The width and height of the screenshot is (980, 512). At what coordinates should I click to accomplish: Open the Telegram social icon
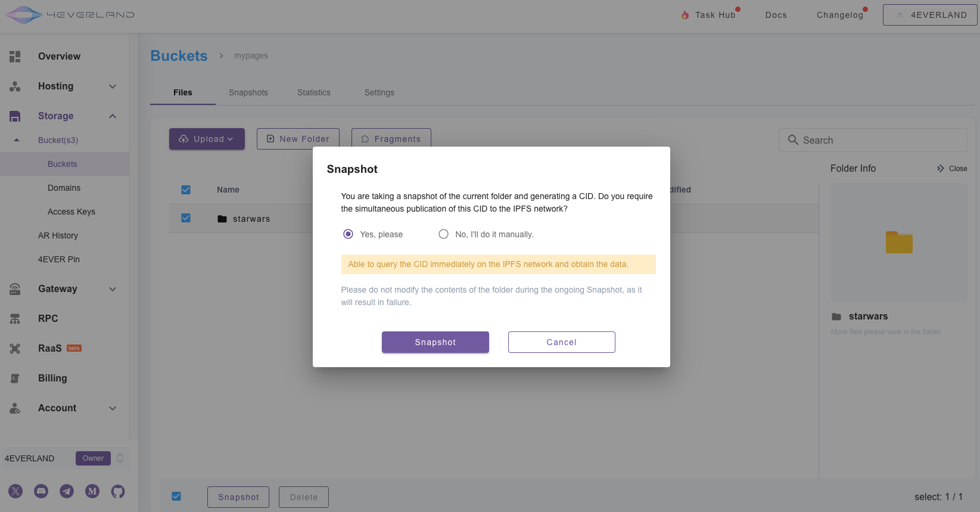(x=67, y=491)
